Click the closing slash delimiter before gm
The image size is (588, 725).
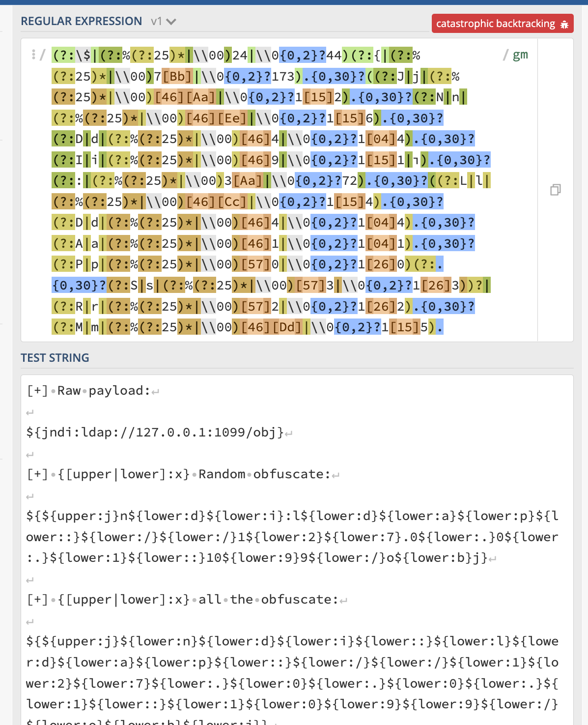point(505,54)
